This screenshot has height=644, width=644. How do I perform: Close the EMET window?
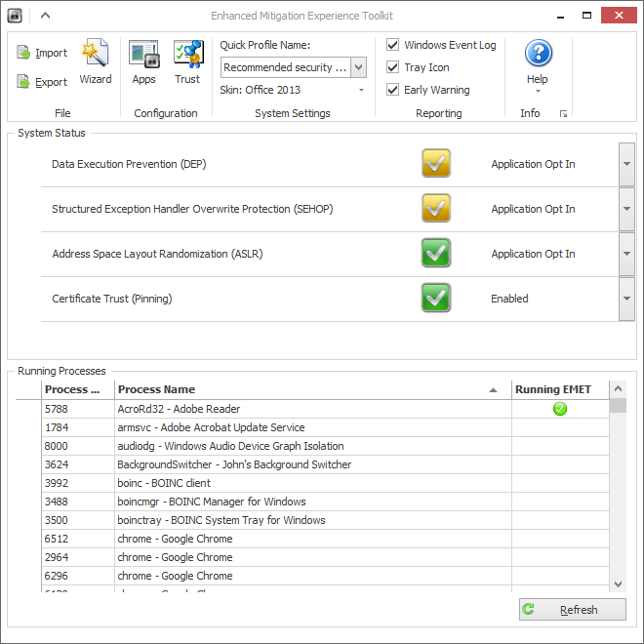pos(619,16)
